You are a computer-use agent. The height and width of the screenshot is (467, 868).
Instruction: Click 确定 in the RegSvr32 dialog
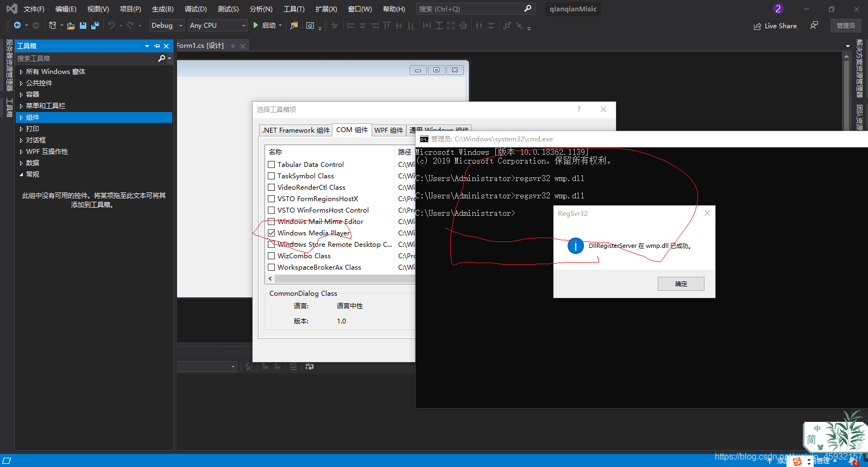[x=681, y=284]
